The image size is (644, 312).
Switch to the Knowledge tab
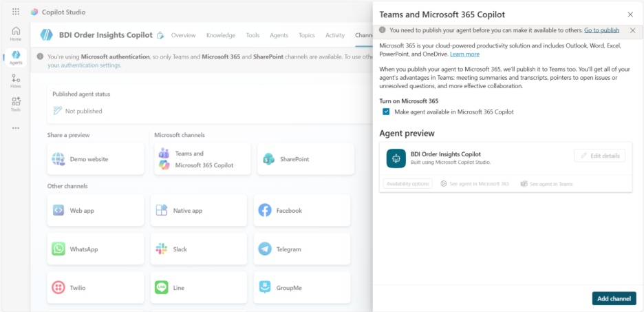click(221, 35)
